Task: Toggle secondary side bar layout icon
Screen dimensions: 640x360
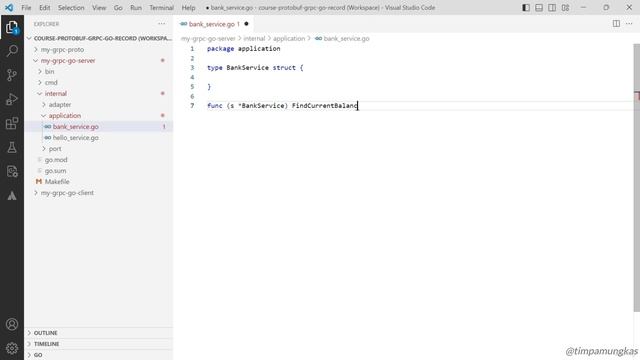Action: (x=552, y=7)
